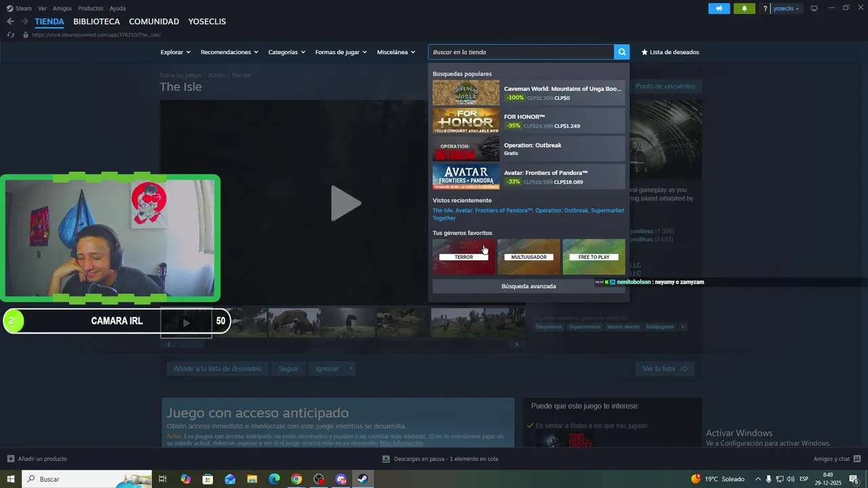The image size is (868, 488).
Task: Click Añadir a tu lista de deseados
Action: pos(217,369)
